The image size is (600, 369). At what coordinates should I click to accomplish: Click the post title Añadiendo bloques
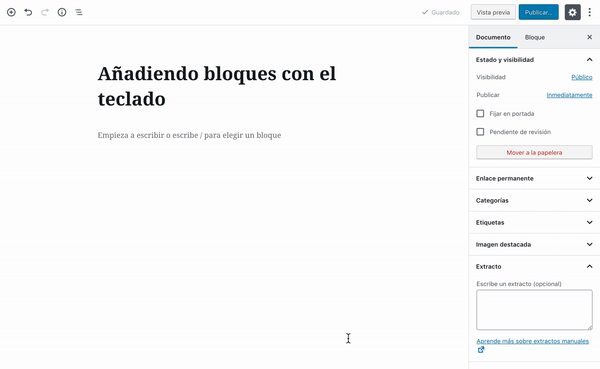[x=217, y=86]
